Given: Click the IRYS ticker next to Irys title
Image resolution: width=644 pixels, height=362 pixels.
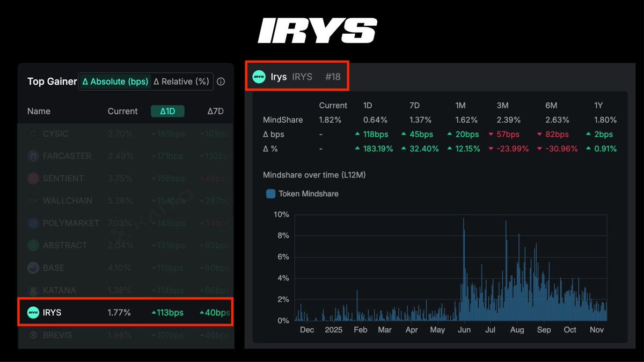Looking at the screenshot, I should [302, 77].
